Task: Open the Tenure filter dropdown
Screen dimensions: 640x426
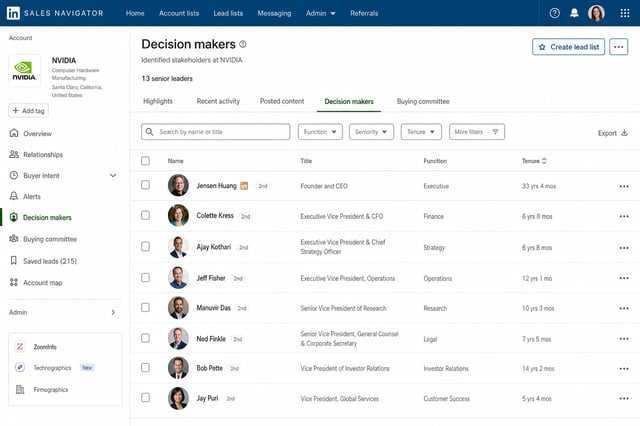Action: 421,132
